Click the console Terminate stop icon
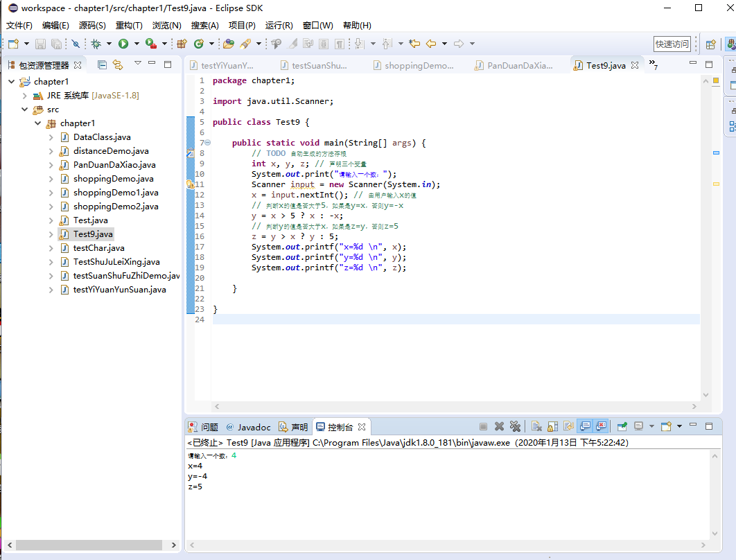The image size is (736, 560). [x=483, y=426]
